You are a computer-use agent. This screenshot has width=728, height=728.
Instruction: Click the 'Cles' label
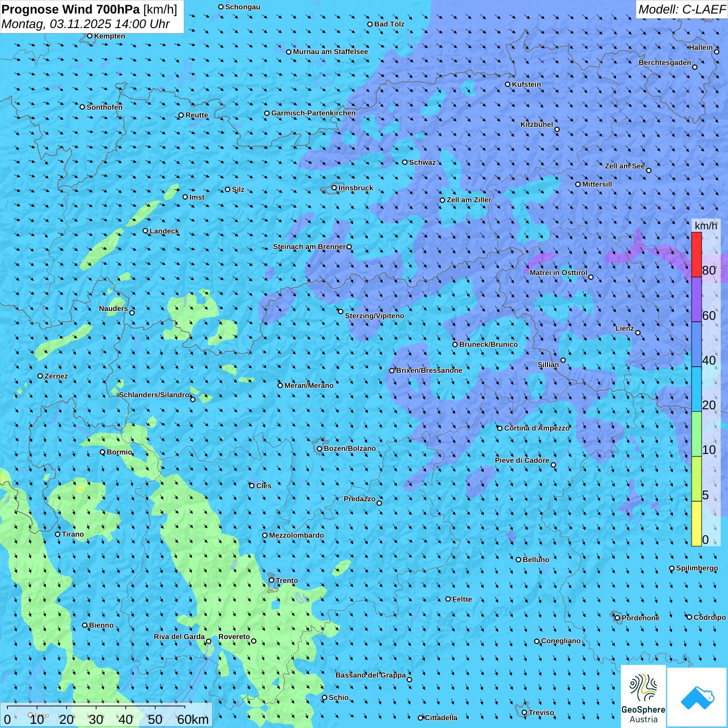(x=264, y=486)
